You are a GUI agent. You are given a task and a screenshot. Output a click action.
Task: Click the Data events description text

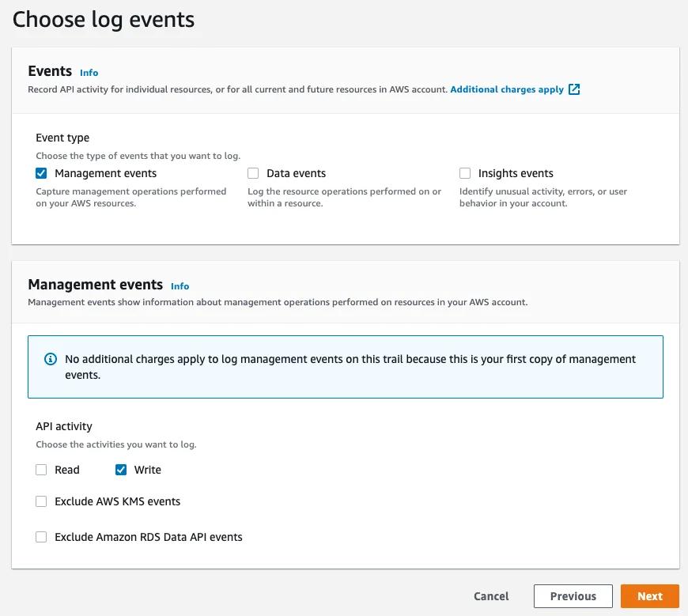click(x=344, y=197)
